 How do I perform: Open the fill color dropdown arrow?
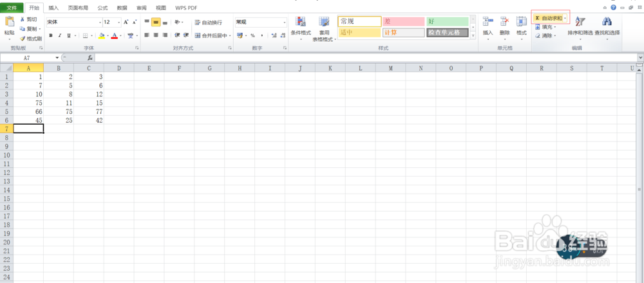click(108, 35)
